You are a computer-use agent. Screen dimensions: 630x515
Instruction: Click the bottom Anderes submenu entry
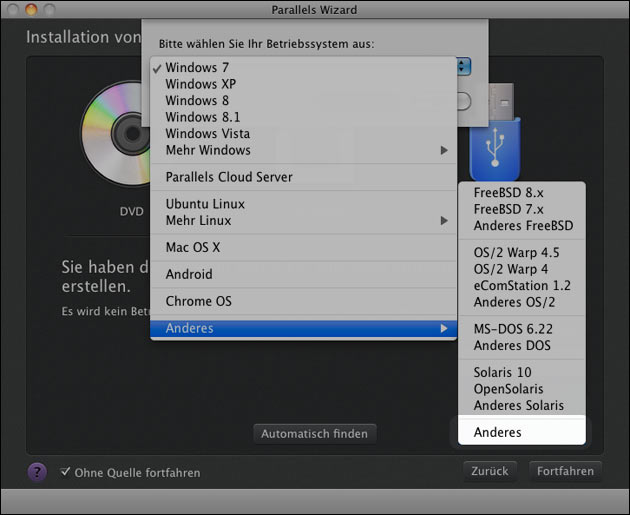(522, 432)
